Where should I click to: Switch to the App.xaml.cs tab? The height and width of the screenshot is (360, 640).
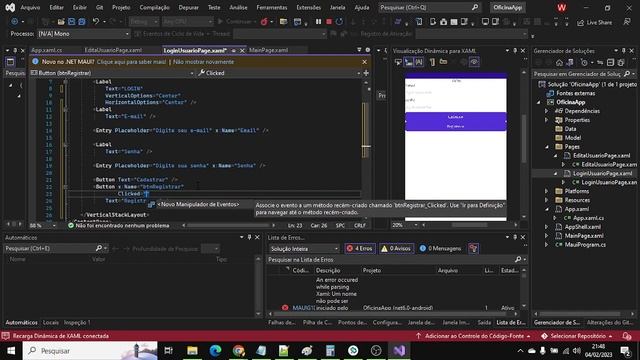tap(47, 50)
